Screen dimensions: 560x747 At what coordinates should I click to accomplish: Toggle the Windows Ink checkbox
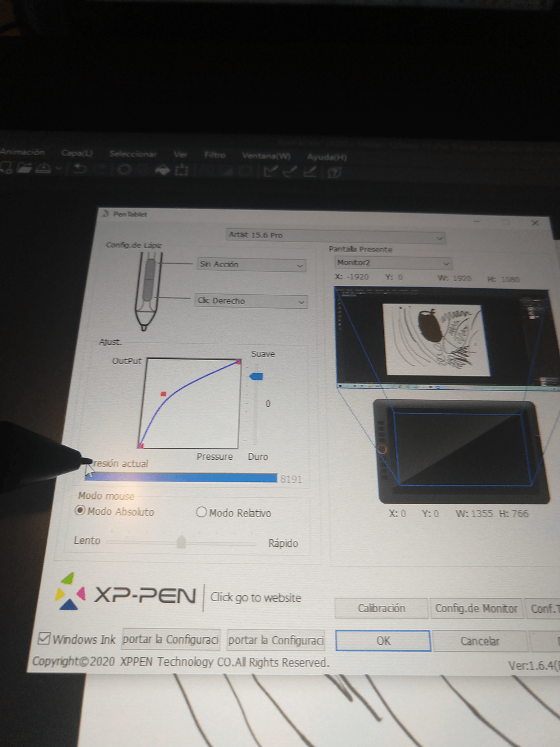pos(44,638)
